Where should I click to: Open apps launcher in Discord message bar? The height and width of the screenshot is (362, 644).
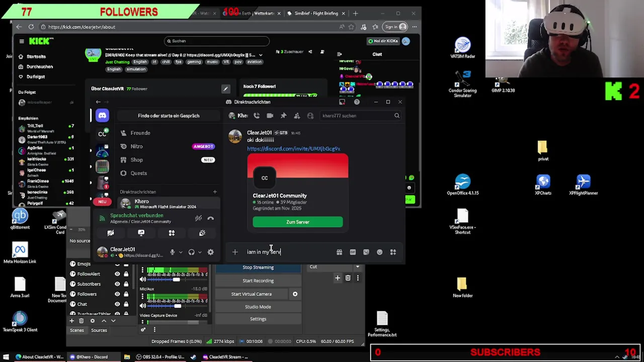click(x=393, y=252)
